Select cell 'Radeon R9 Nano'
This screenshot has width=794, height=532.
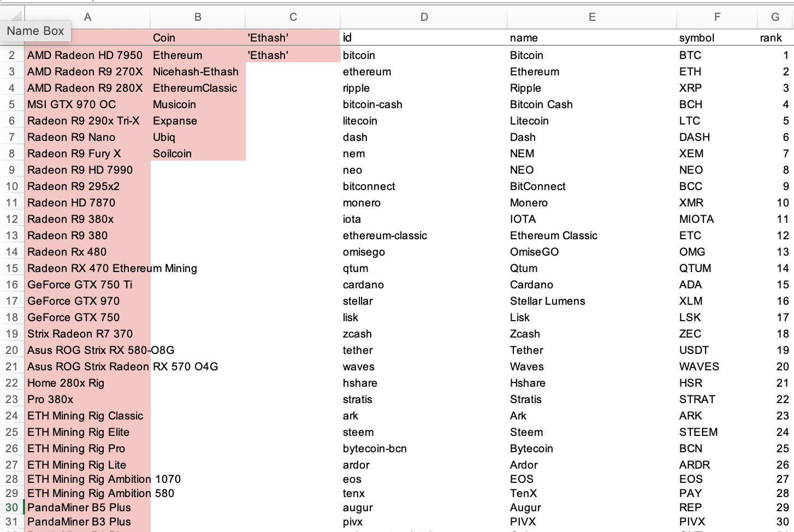(87, 137)
